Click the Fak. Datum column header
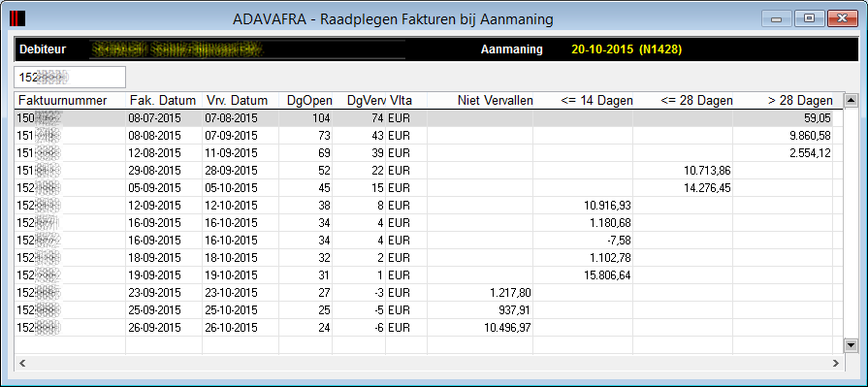The width and height of the screenshot is (868, 387). [x=164, y=101]
